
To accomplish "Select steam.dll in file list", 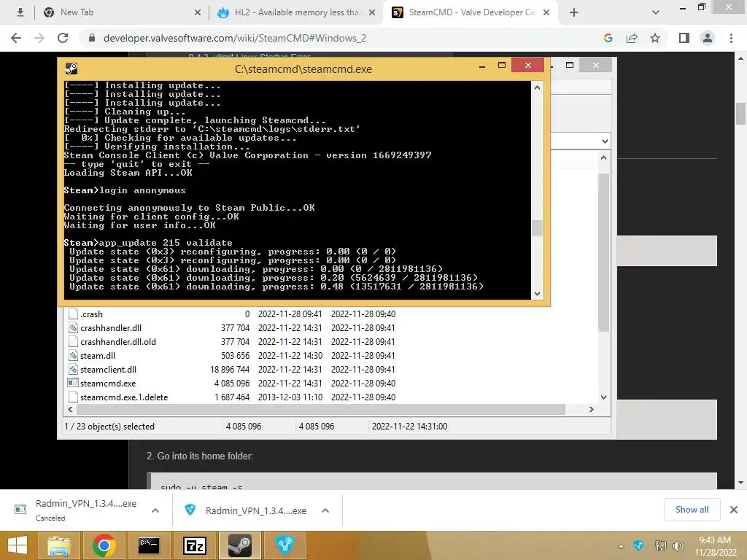I will pos(98,356).
